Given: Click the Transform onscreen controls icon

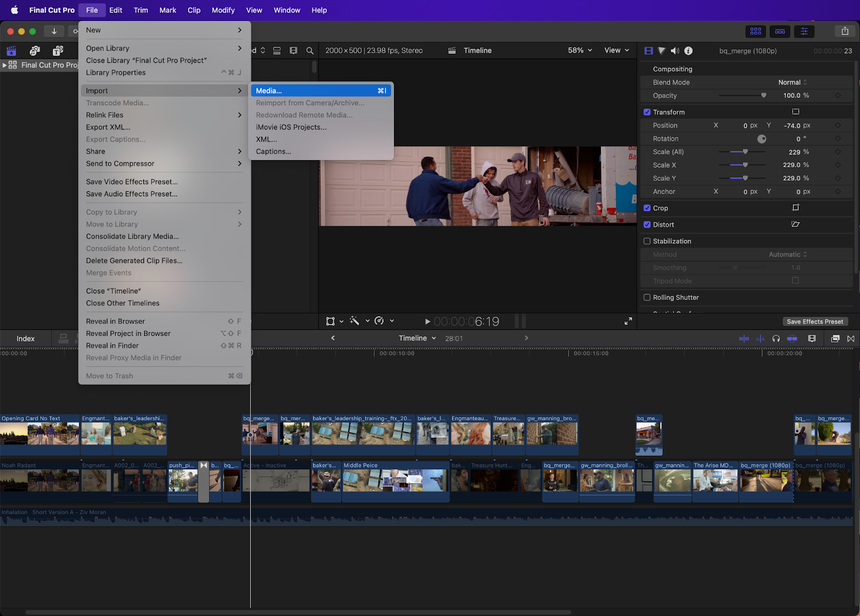Looking at the screenshot, I should coord(795,112).
